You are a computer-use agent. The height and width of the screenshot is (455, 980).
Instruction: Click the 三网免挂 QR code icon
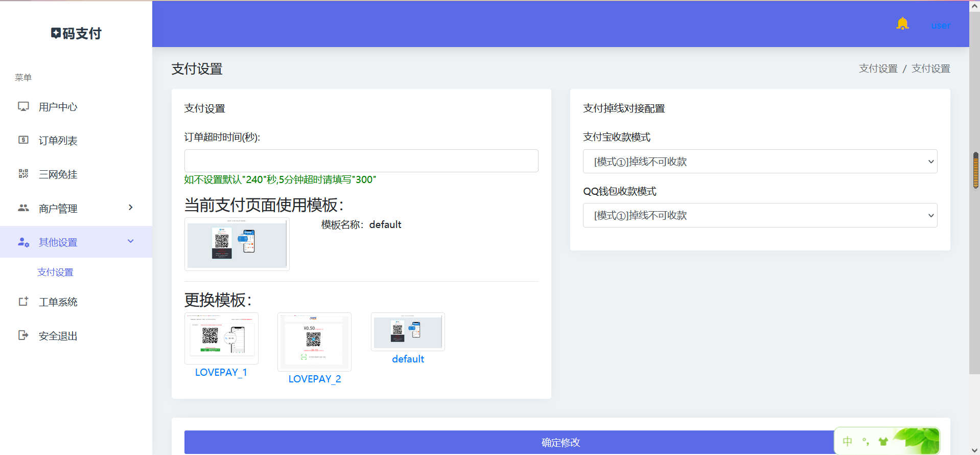(x=24, y=174)
